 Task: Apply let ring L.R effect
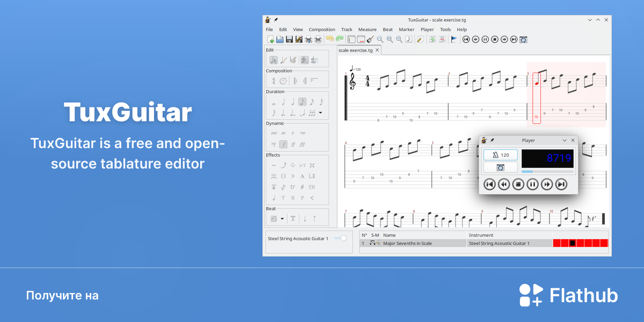(312, 175)
